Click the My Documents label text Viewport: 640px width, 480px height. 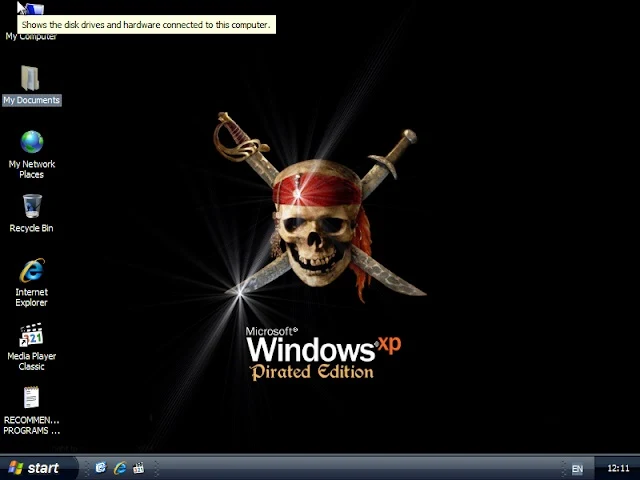pos(32,100)
